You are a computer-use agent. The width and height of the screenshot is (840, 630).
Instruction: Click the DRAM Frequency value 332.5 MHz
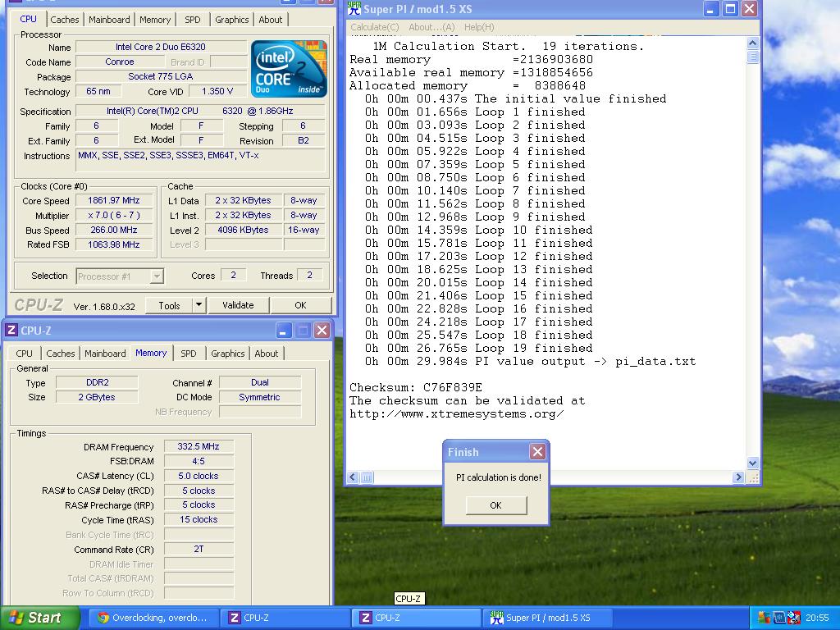point(199,446)
